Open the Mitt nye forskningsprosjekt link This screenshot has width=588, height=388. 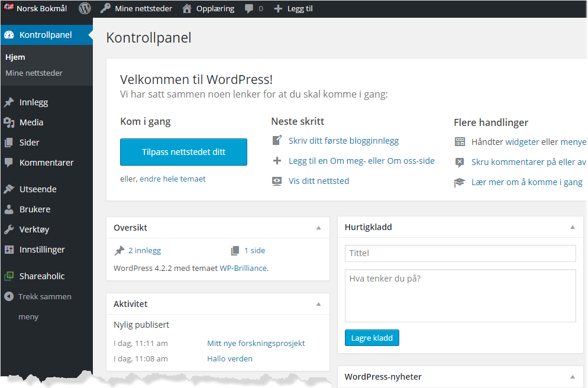pyautogui.click(x=256, y=344)
